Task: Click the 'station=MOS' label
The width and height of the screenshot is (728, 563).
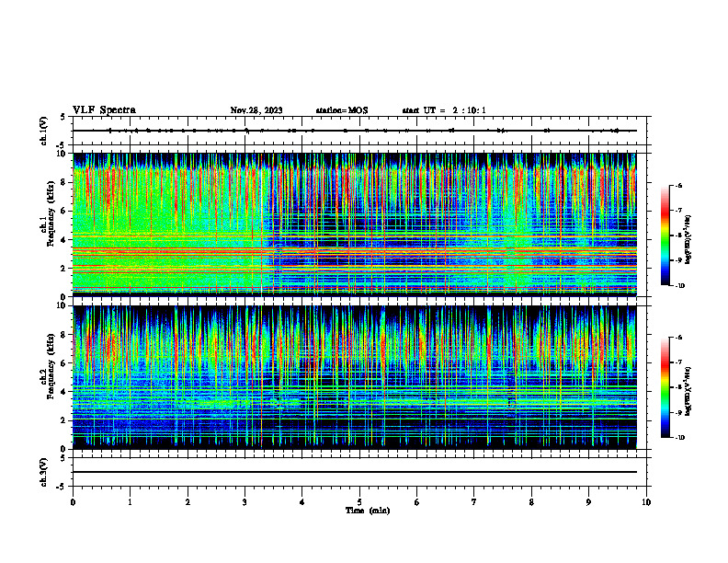Action: 342,110
